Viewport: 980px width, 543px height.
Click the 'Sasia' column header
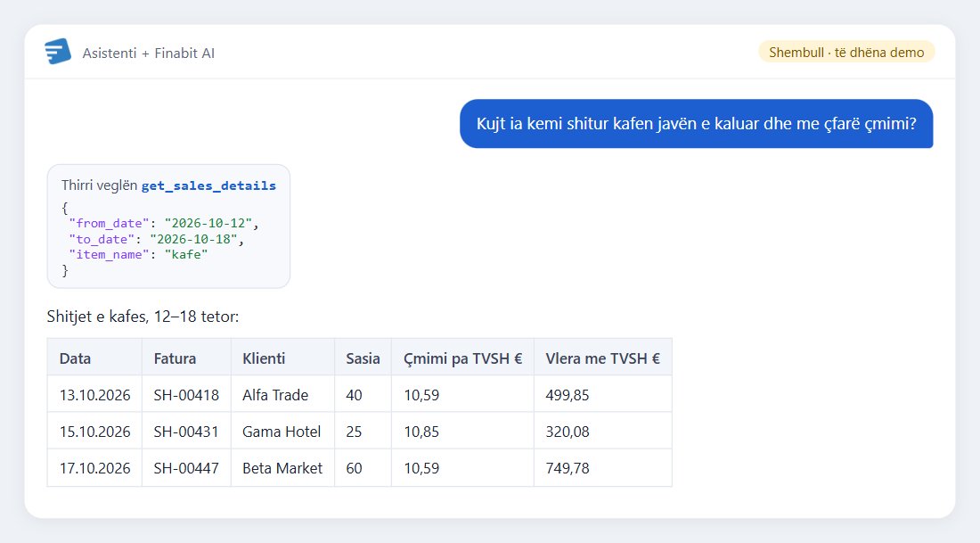click(x=363, y=358)
